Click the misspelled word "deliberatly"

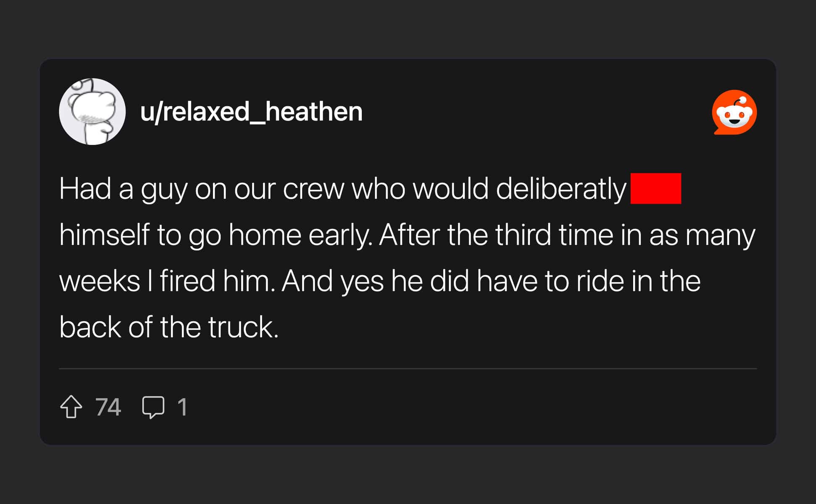[x=561, y=189]
